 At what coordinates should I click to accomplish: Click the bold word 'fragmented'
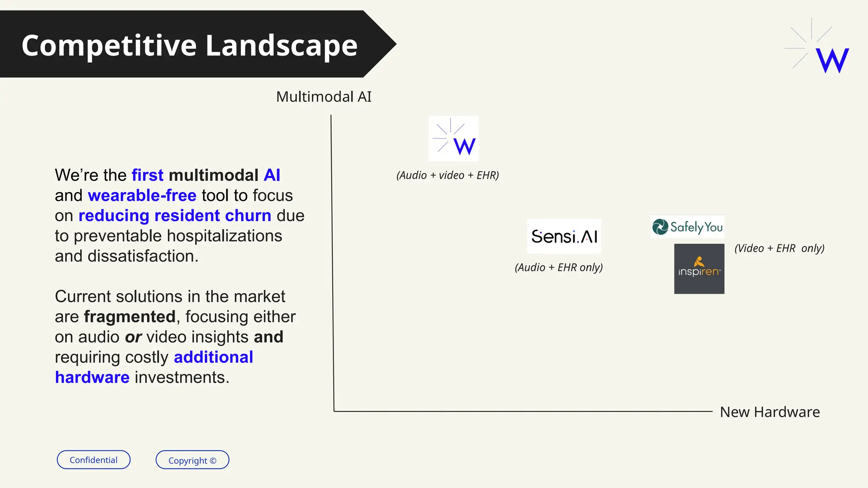coord(130,317)
